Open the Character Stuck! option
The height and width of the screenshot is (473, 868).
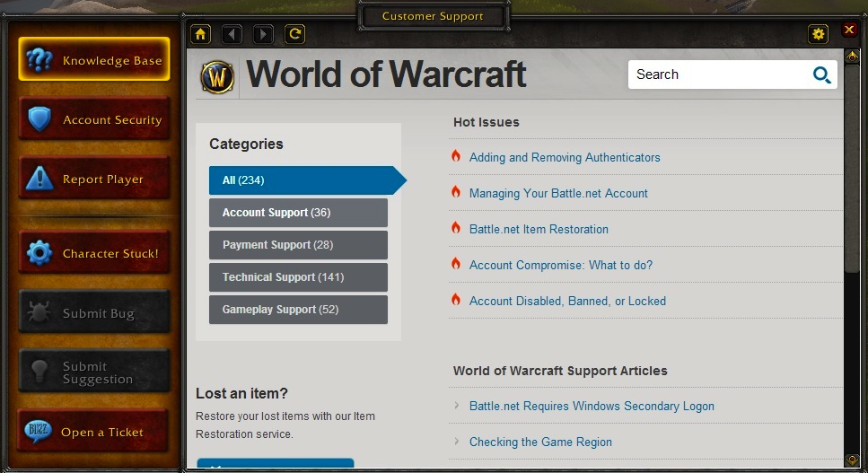pos(94,253)
